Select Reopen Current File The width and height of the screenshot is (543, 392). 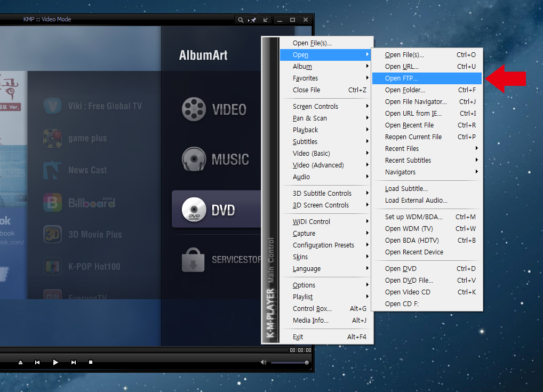point(427,137)
